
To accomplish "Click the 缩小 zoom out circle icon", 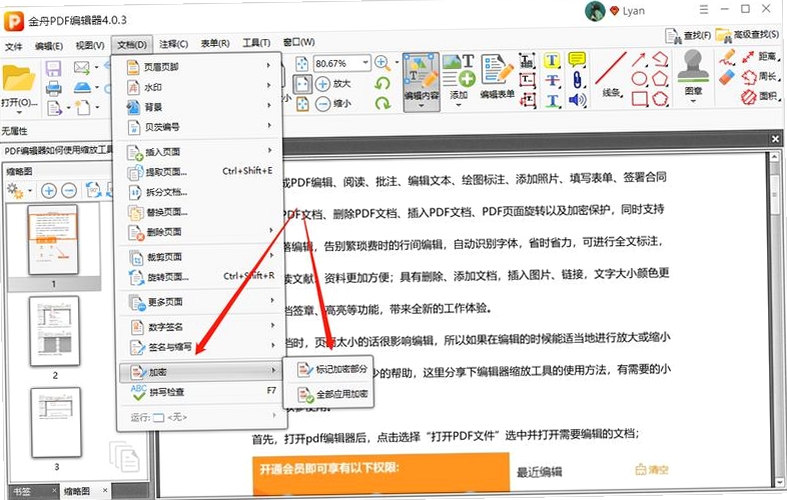I will coord(323,104).
